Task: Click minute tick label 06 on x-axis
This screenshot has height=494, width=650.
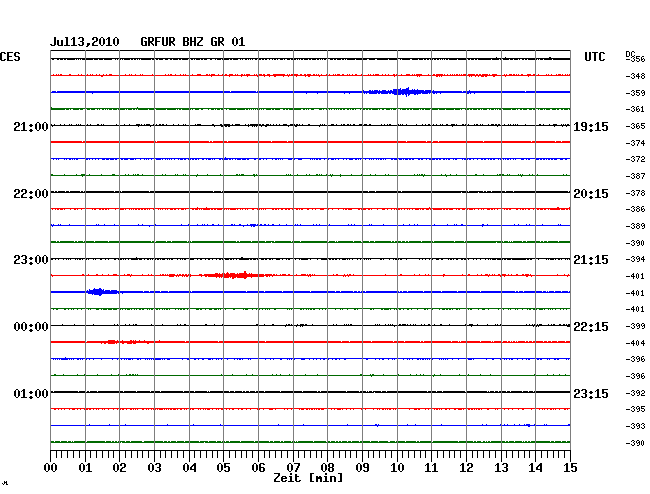Action: click(x=258, y=468)
